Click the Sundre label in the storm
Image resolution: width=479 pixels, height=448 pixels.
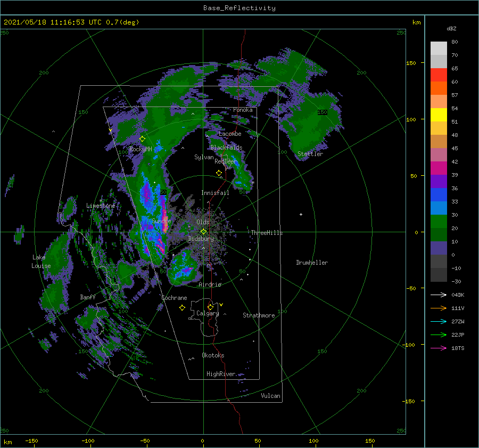coord(161,221)
